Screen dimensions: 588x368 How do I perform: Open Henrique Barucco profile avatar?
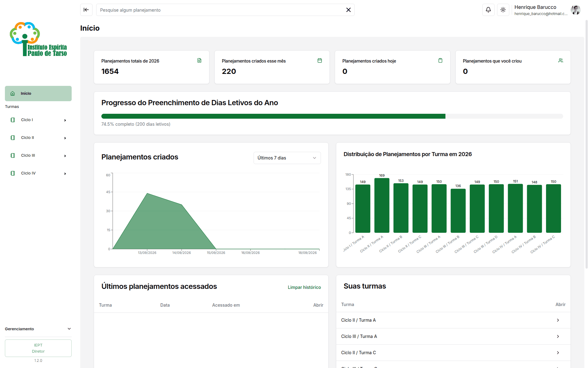point(575,10)
